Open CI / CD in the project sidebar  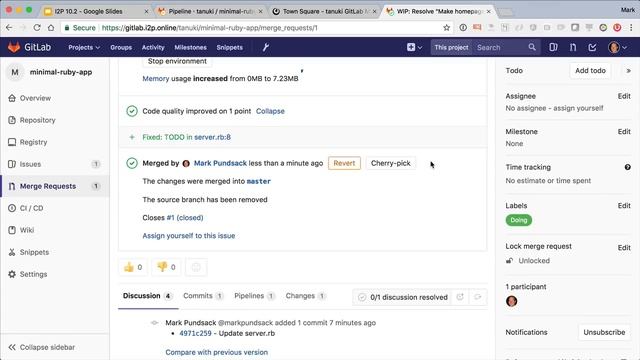click(x=31, y=209)
